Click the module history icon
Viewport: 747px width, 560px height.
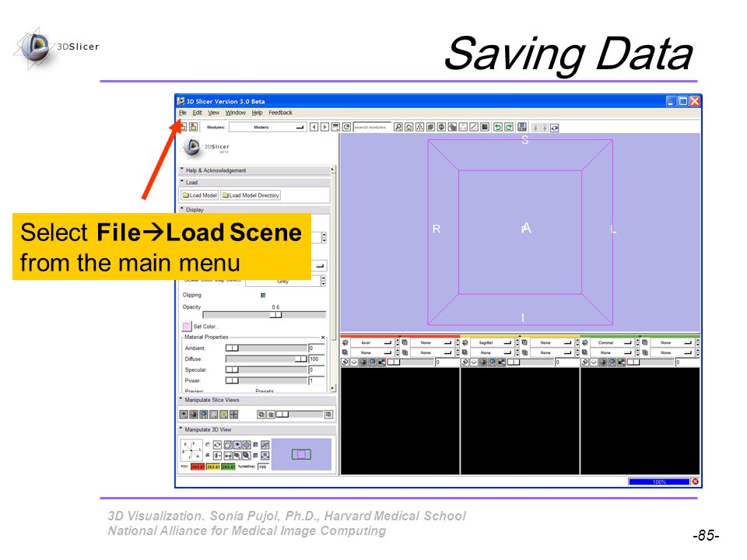335,127
